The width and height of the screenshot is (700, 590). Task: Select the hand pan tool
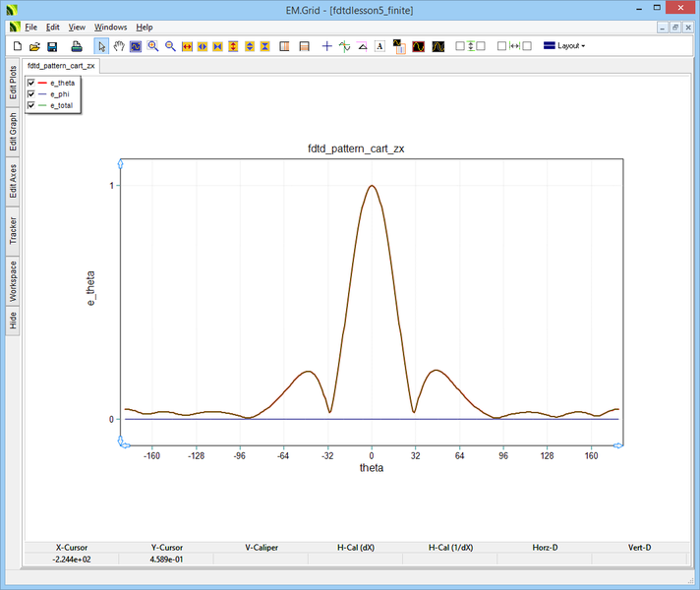119,46
